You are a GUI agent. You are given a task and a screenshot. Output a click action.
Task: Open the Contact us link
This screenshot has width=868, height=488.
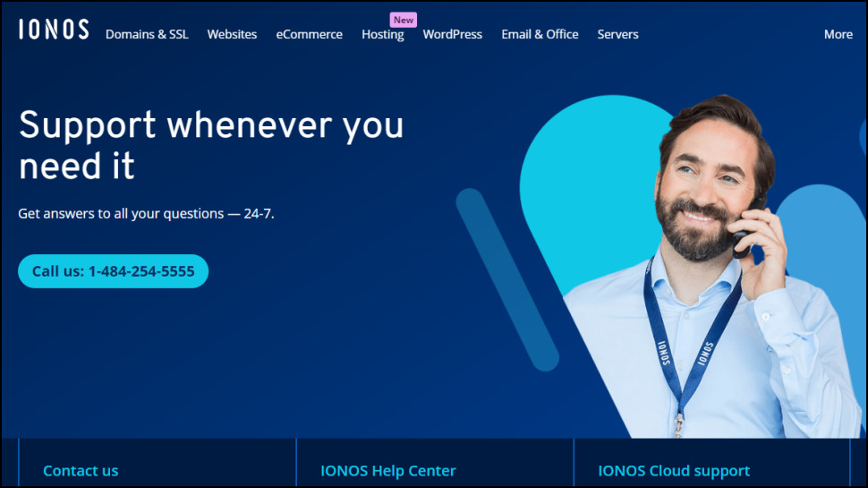[81, 471]
